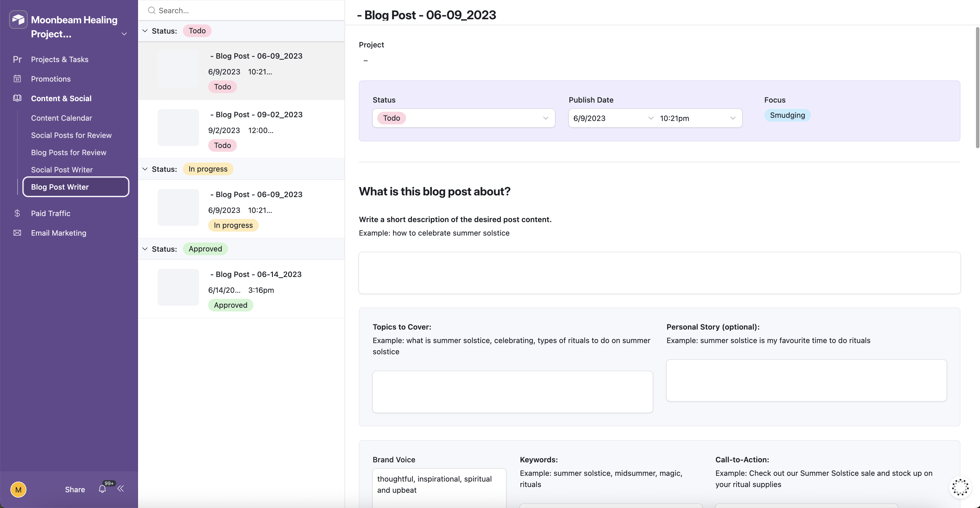Open Social Posts for Review page
The width and height of the screenshot is (980, 508).
click(72, 135)
